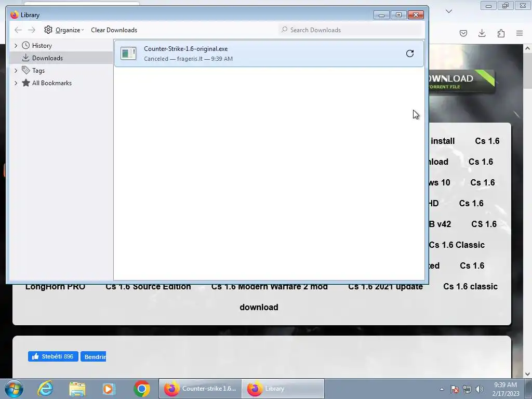532x399 pixels.
Task: Click Clear Downloads in Library toolbar
Action: (x=114, y=30)
